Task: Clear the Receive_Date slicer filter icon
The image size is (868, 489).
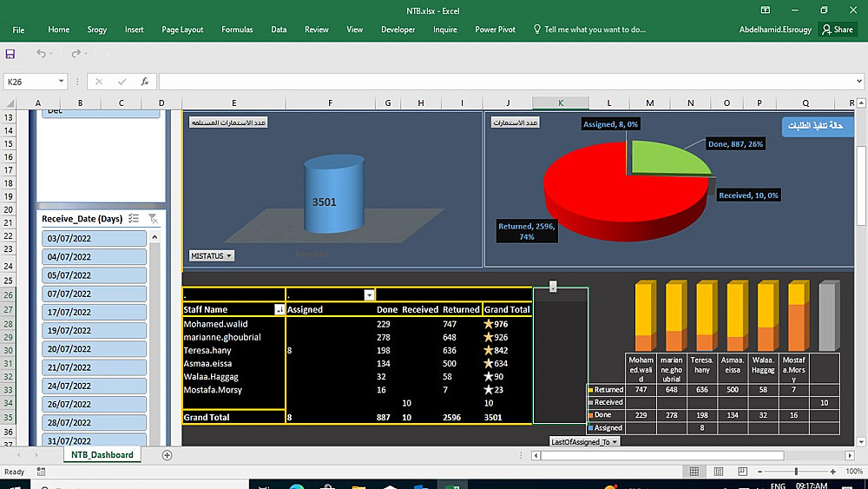Action: pos(153,219)
